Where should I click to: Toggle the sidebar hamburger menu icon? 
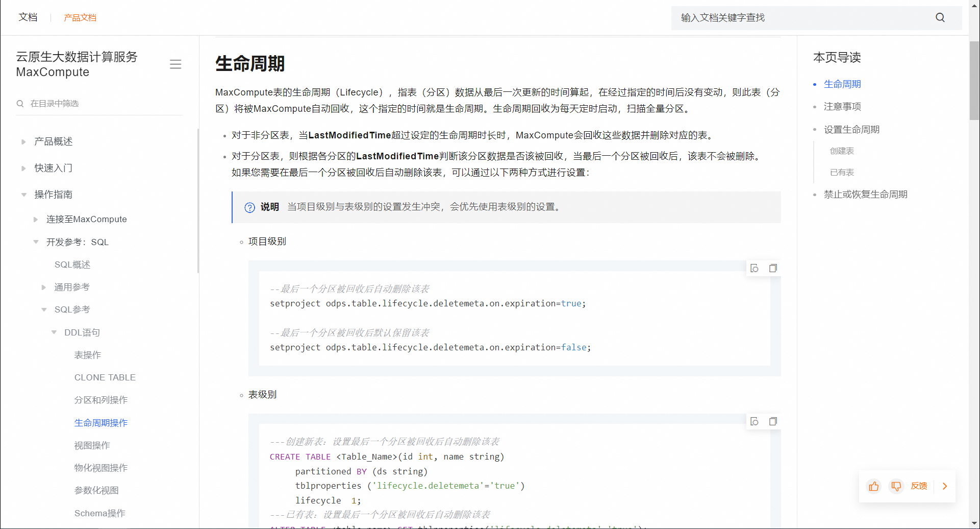(x=175, y=64)
